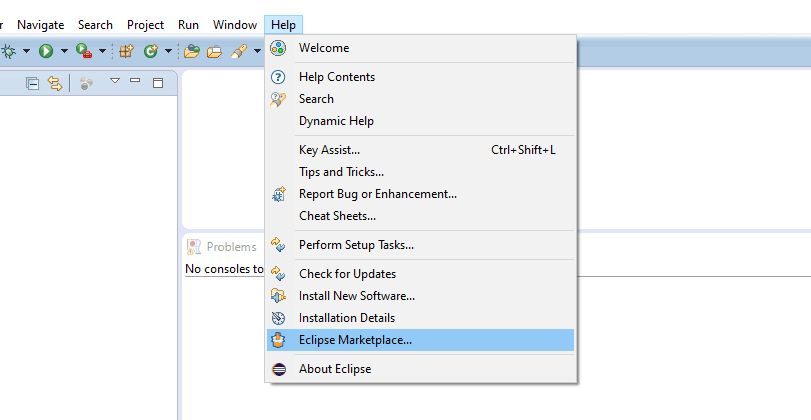Click the New Java Package icon
The height and width of the screenshot is (420, 811).
[x=127, y=51]
